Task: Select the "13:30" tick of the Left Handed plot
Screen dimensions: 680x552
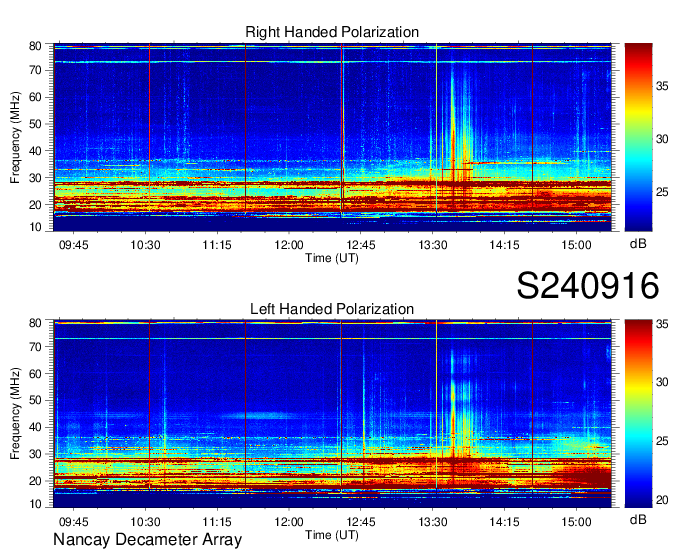Action: coord(433,522)
